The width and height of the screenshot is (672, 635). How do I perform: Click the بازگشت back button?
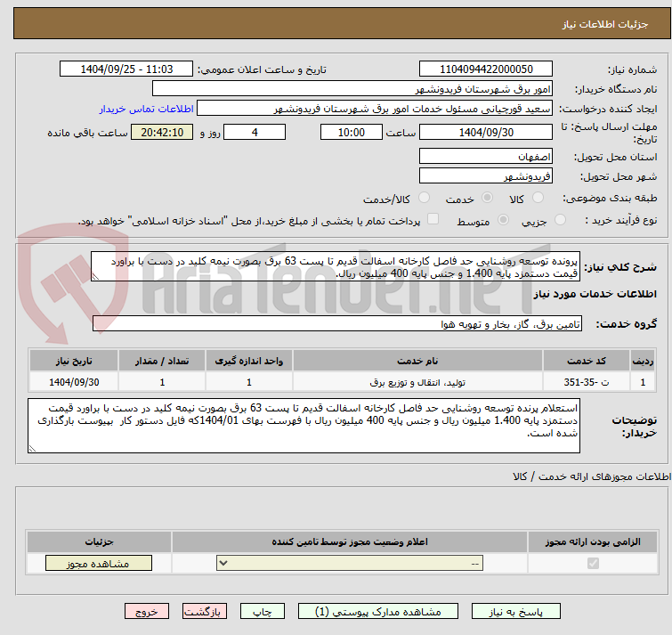(x=206, y=612)
